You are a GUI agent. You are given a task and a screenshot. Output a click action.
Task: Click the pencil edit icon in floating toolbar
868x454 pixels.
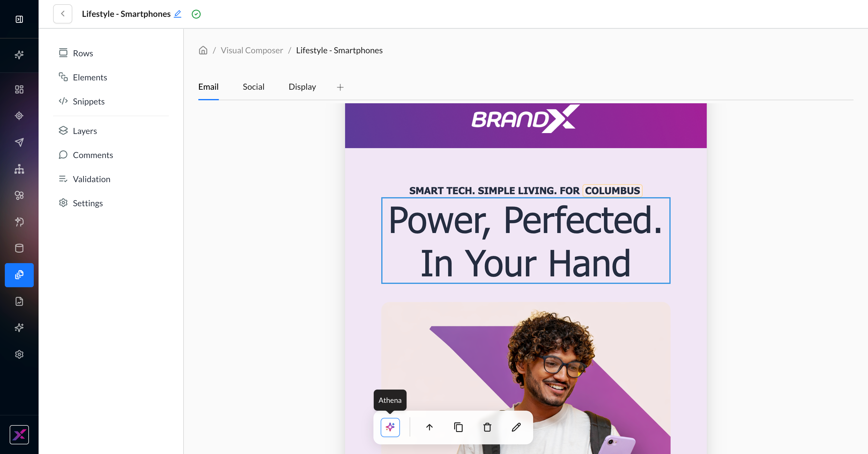516,428
